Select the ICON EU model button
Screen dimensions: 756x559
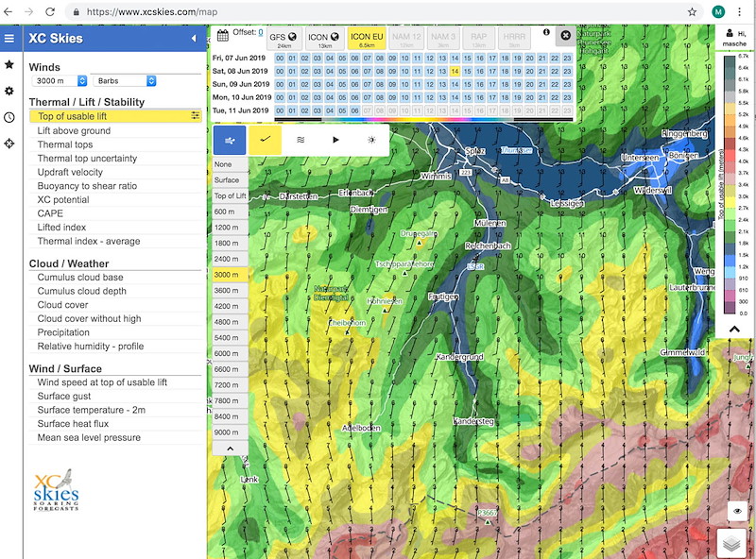pos(367,39)
